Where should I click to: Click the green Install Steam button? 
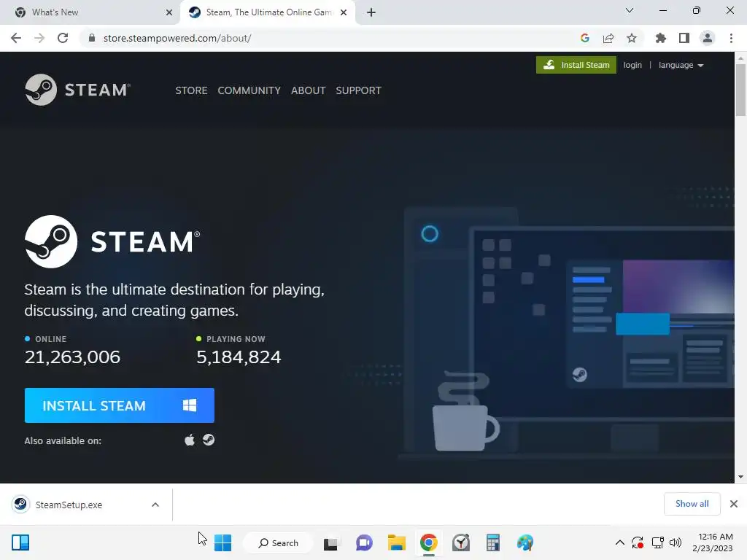point(576,65)
